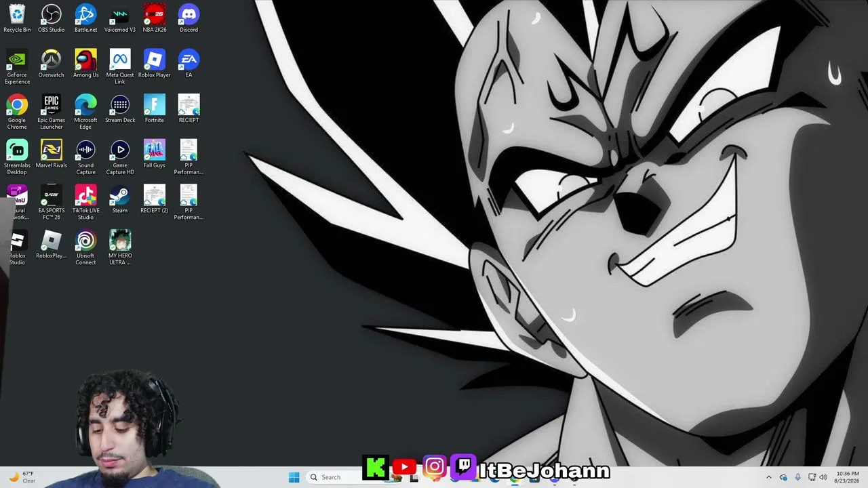
Task: Open the Stream Deck shortcut
Action: [x=120, y=108]
